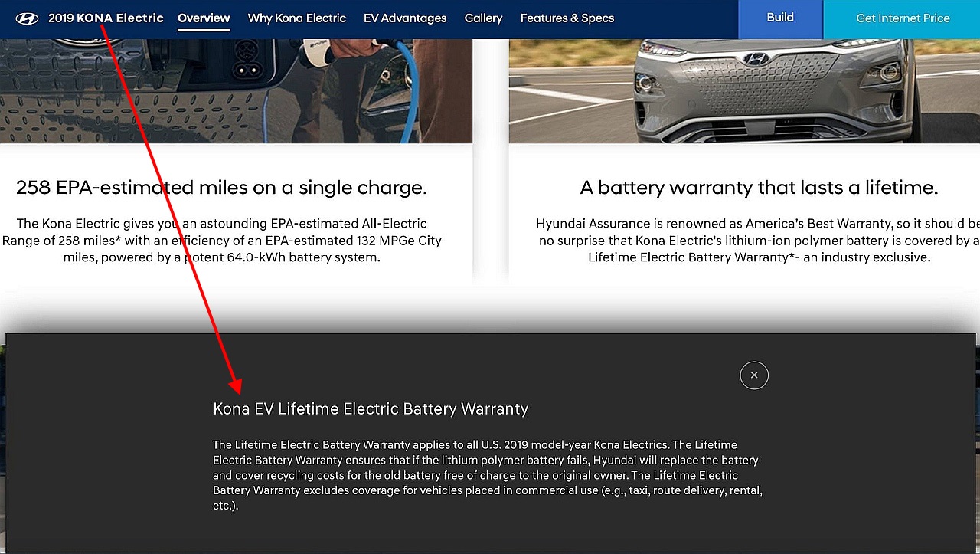980x554 pixels.
Task: Click Get Internet Price button
Action: (903, 18)
